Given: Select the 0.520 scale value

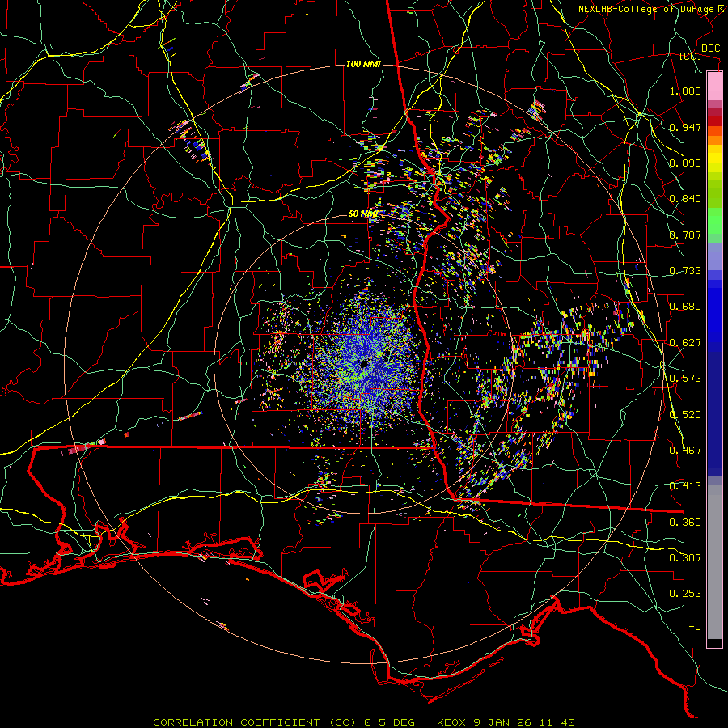Looking at the screenshot, I should 685,415.
